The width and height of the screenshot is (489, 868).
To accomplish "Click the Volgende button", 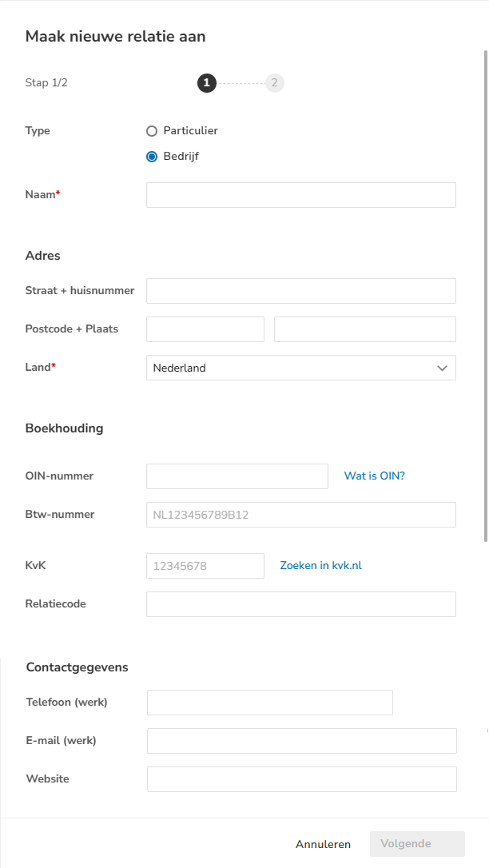I will [x=417, y=844].
